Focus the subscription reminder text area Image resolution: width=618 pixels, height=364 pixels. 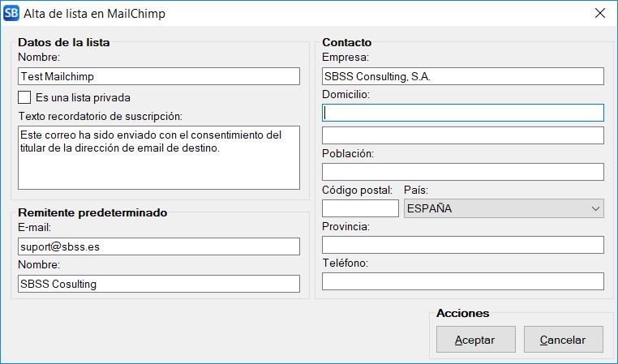[158, 157]
